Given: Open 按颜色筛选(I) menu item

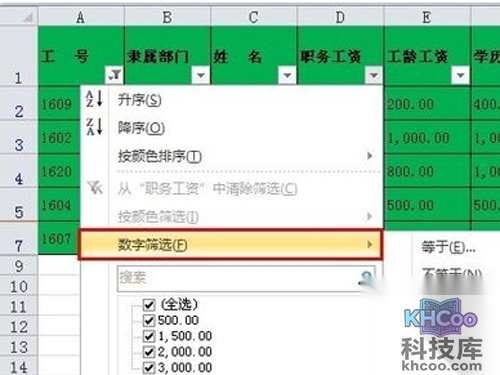Looking at the screenshot, I should [x=231, y=217].
